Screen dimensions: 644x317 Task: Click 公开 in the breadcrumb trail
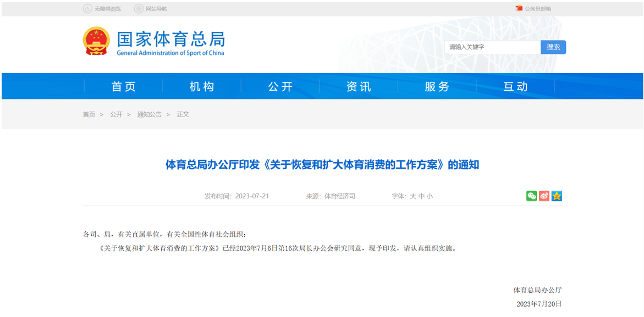click(x=116, y=114)
